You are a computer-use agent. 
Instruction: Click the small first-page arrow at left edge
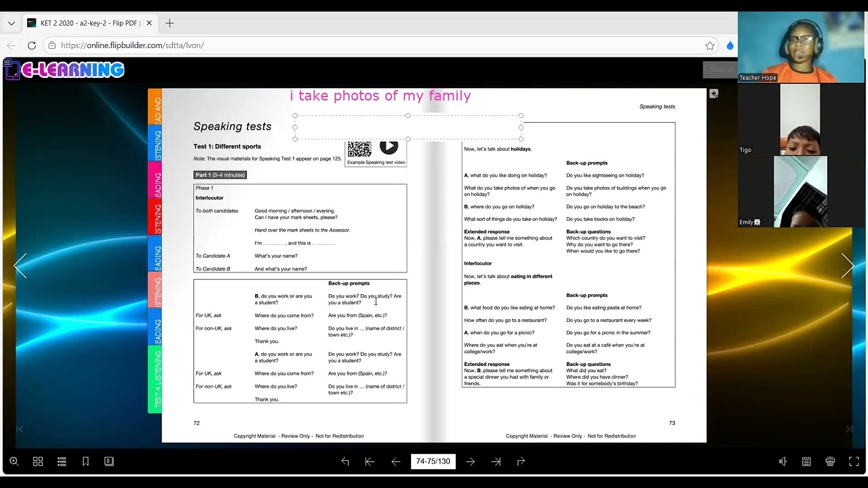point(20,429)
